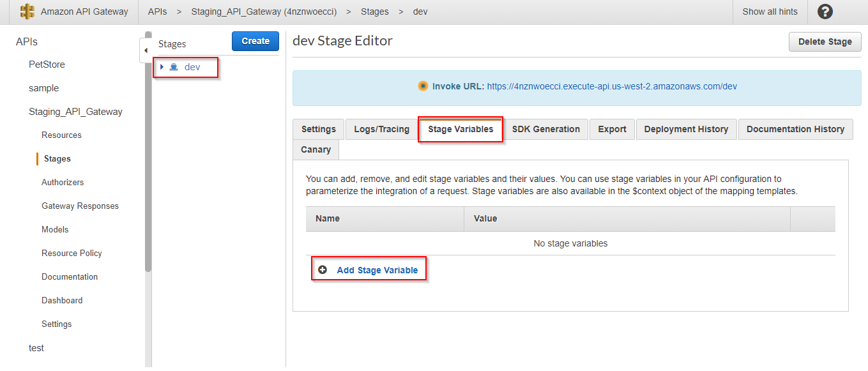Open the help question mark icon
The width and height of the screenshot is (868, 371).
click(826, 11)
